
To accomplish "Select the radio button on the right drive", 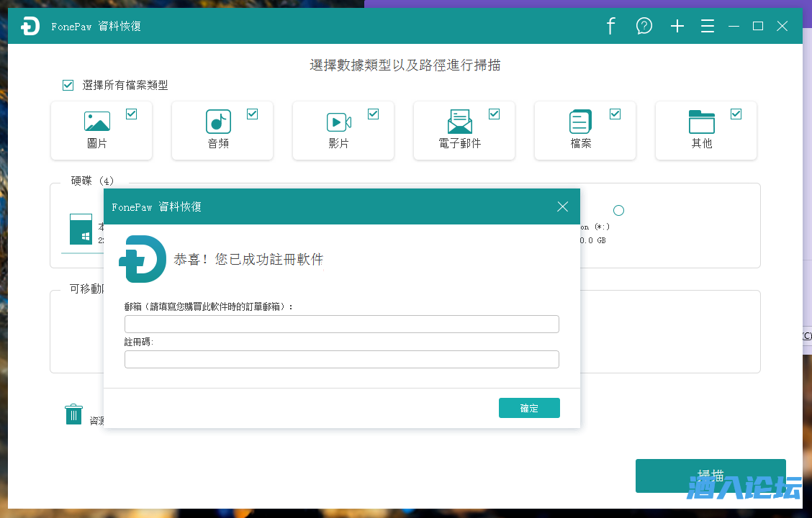I will point(618,211).
